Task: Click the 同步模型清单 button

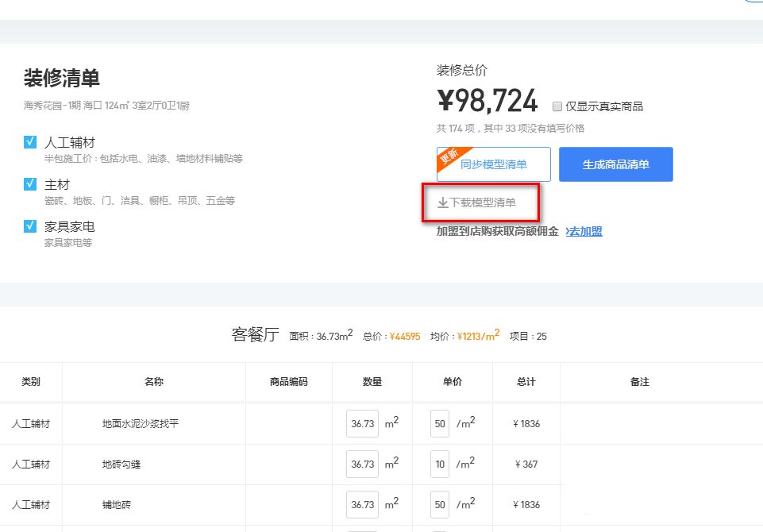Action: 493,164
